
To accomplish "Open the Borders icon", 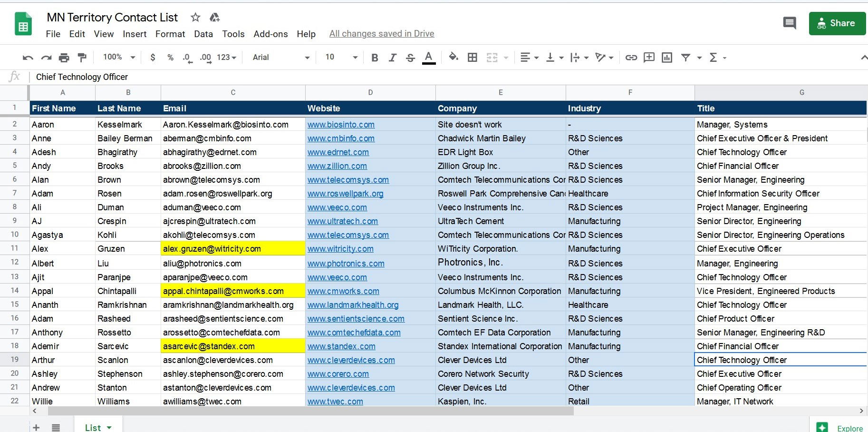I will 473,57.
